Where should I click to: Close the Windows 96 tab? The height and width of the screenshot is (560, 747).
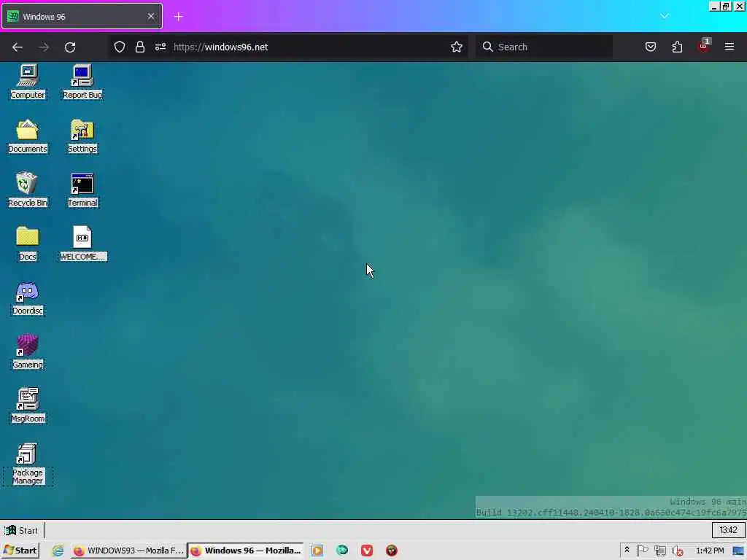point(150,16)
